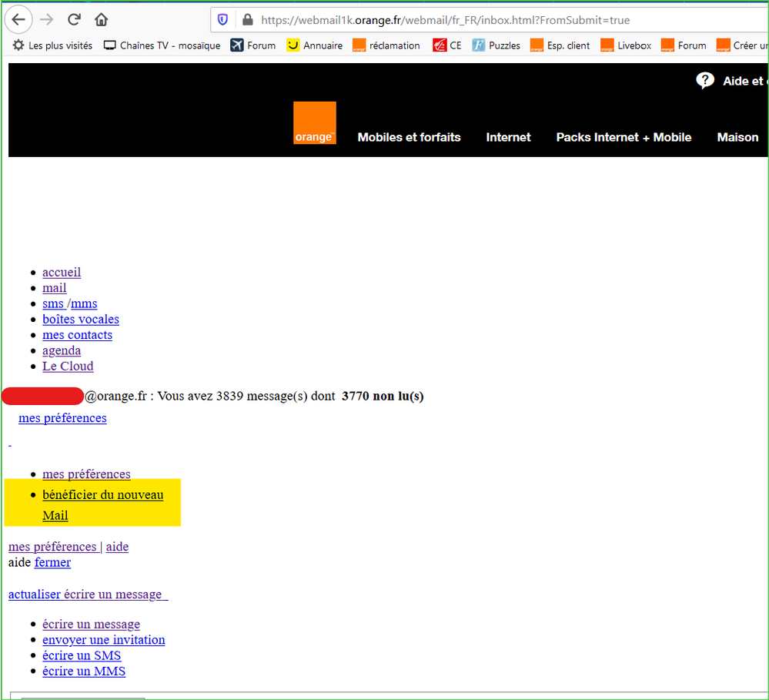769x700 pixels.
Task: Click 'écrire un SMS' link
Action: (x=82, y=656)
